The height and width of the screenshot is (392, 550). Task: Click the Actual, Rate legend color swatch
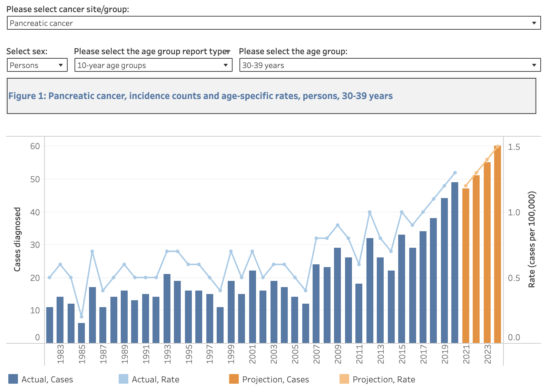[x=124, y=379]
